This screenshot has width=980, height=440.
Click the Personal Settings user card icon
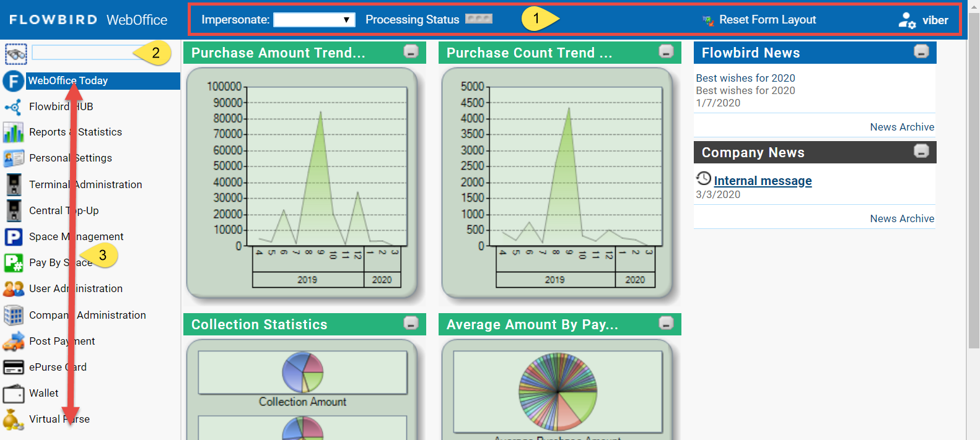point(14,158)
